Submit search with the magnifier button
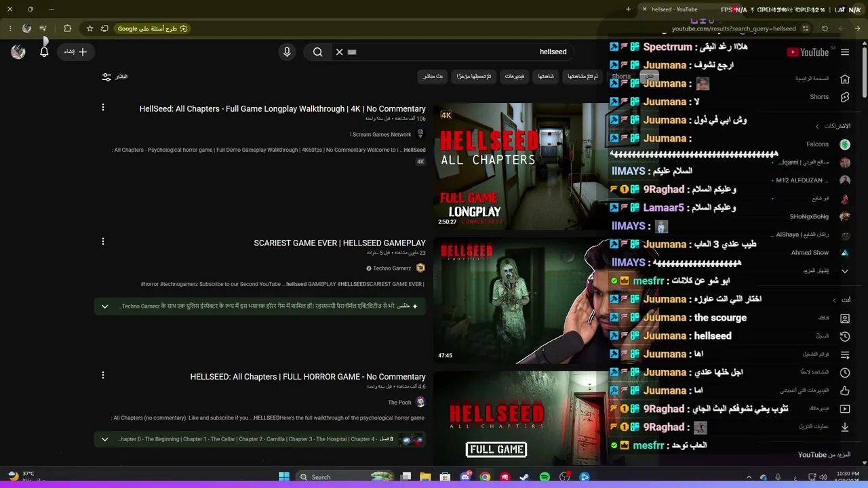The width and height of the screenshot is (868, 488). [317, 52]
